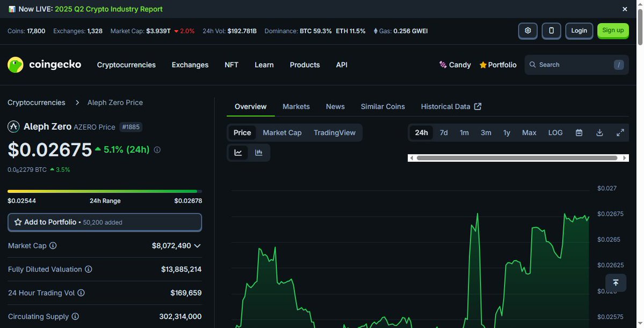
Task: Open the Products menu
Action: (x=305, y=65)
